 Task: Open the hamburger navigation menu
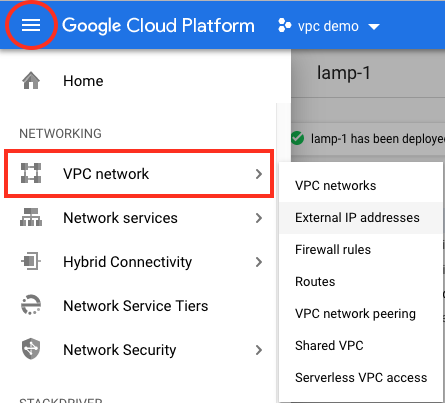[31, 25]
